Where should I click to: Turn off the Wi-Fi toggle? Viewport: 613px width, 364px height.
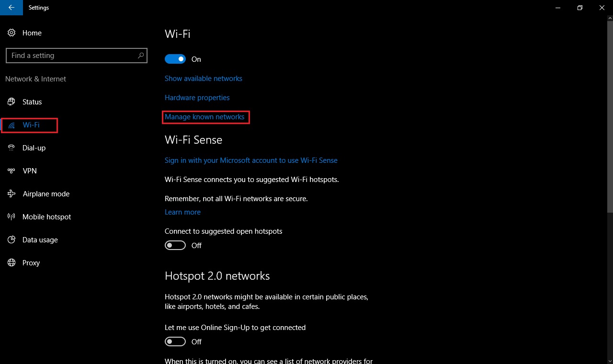tap(175, 59)
